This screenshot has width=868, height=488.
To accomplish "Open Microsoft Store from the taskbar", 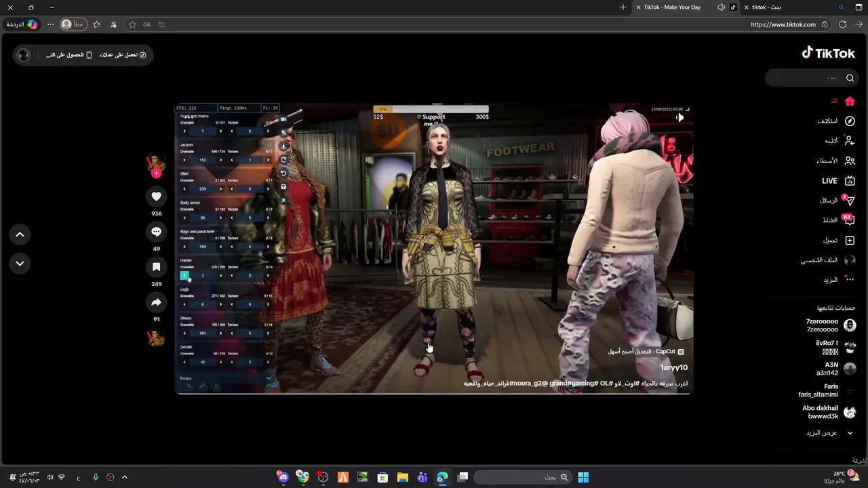I will [382, 477].
